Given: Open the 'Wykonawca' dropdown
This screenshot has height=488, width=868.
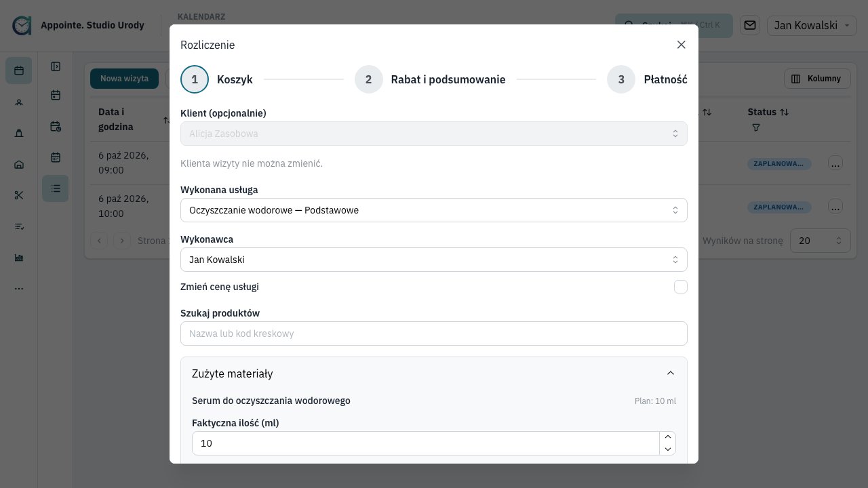Looking at the screenshot, I should click(x=434, y=260).
